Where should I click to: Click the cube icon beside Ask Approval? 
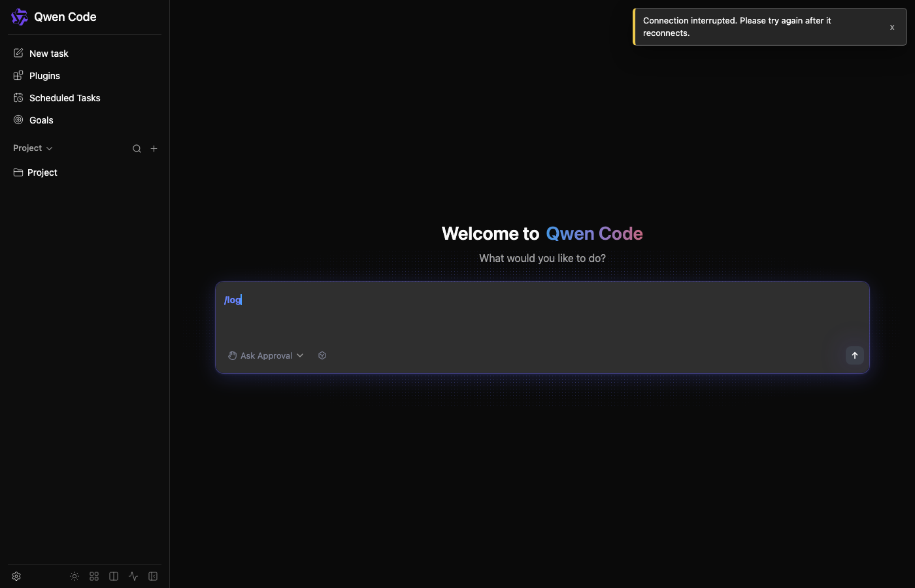pos(322,355)
